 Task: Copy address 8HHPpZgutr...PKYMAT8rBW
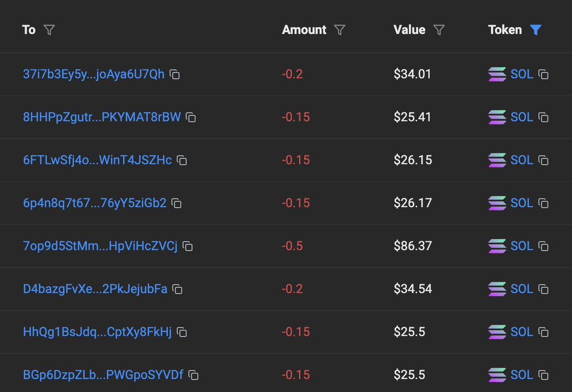[x=191, y=118]
